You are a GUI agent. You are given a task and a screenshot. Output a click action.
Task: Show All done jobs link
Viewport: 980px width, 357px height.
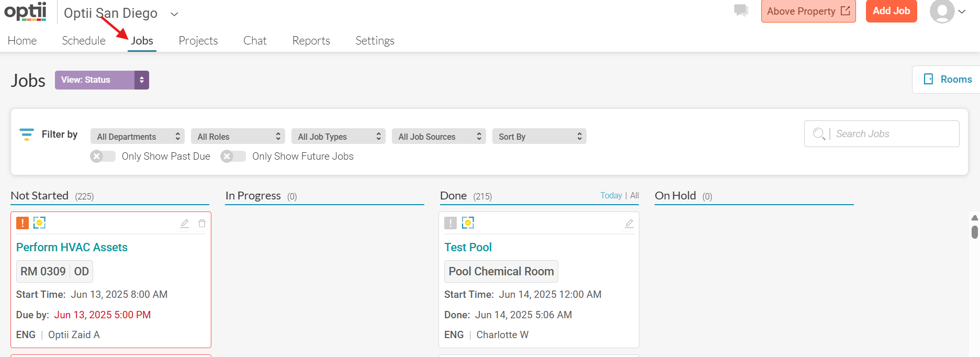coord(635,196)
